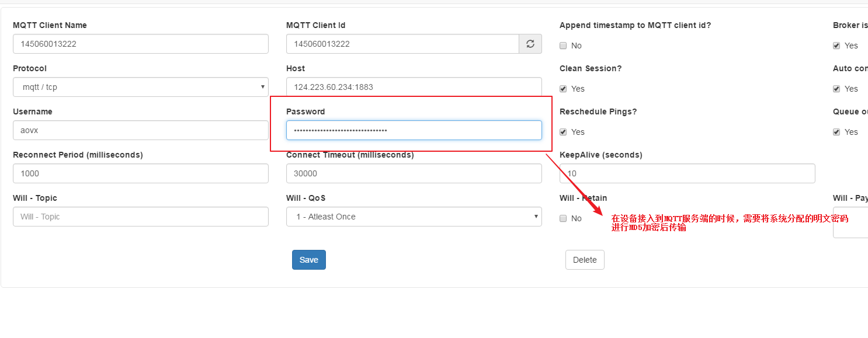Screen dimensions: 868x338
Task: Click the Delete button
Action: (x=585, y=260)
